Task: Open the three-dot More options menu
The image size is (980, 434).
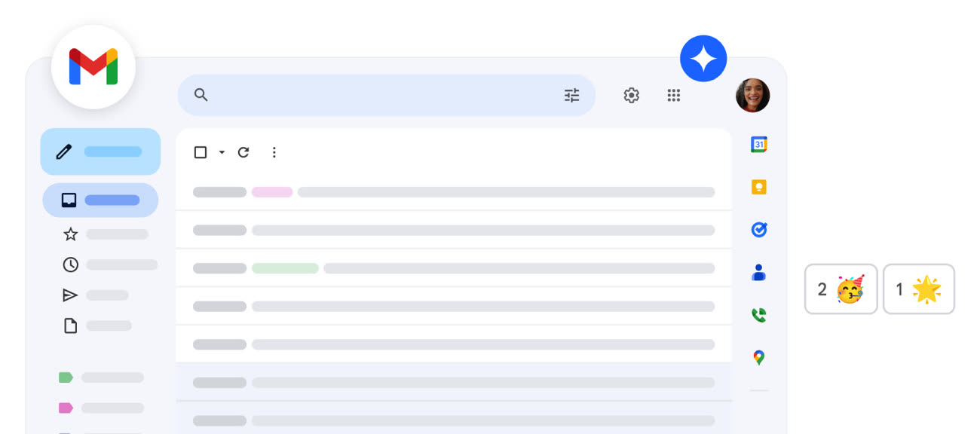Action: tap(274, 152)
